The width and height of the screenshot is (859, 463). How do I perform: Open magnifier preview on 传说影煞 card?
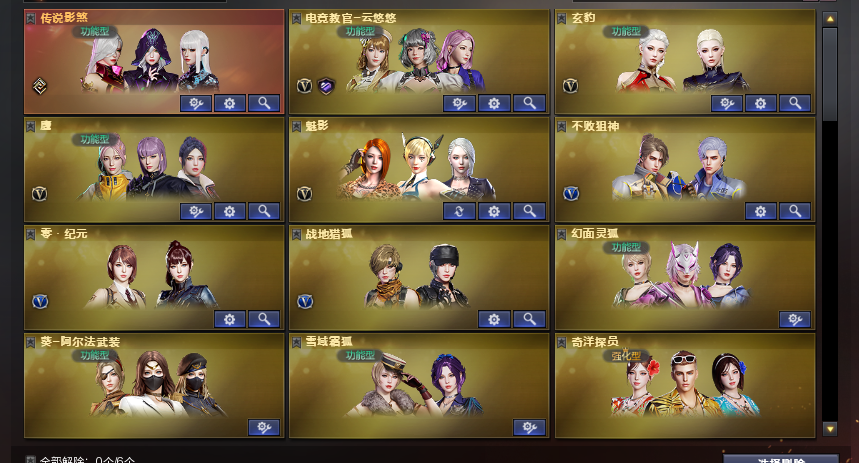(x=264, y=103)
